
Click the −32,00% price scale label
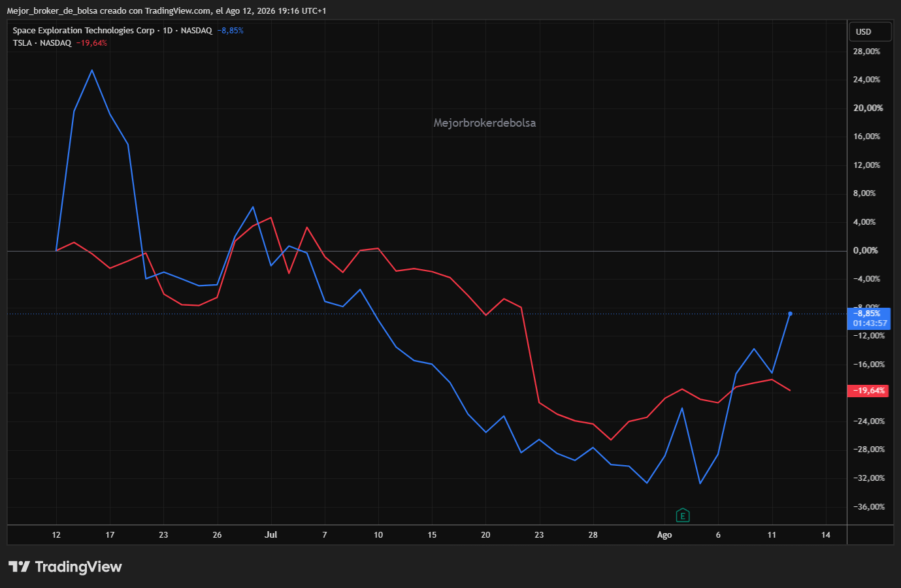pos(869,478)
